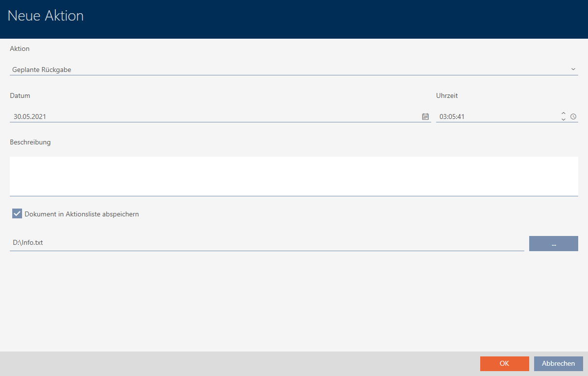Click the 'Beschreibung' field label

(30, 142)
